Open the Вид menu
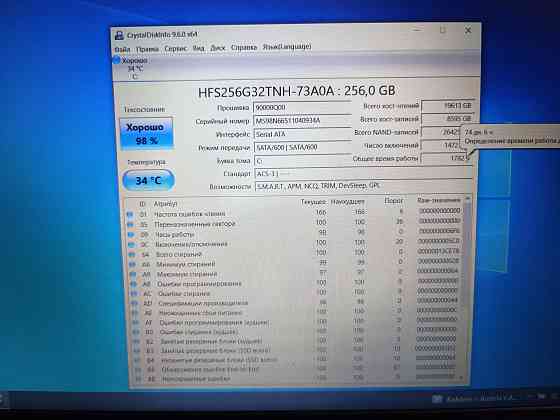Viewport: 560px width, 420px height. pyautogui.click(x=199, y=48)
